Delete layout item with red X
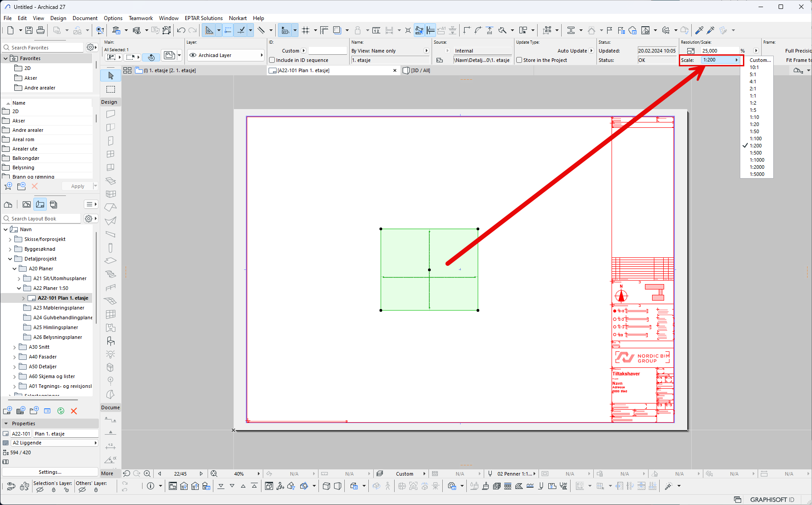 (74, 411)
